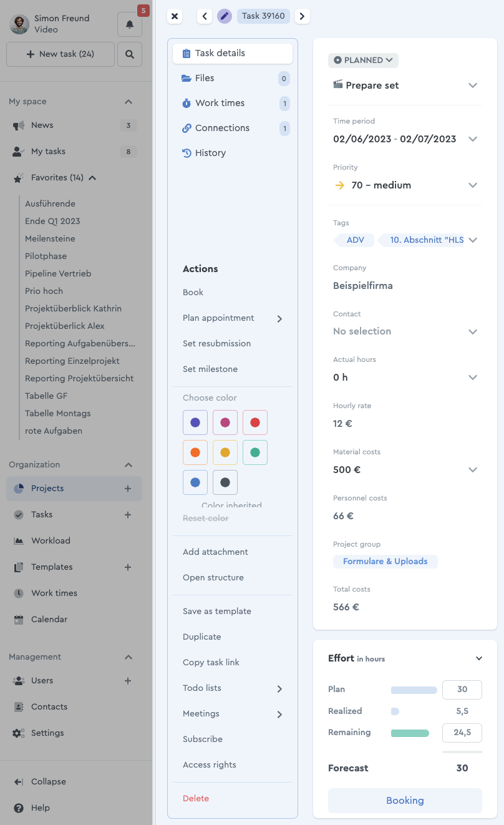Add a new task via Tasks plus icon

(128, 515)
